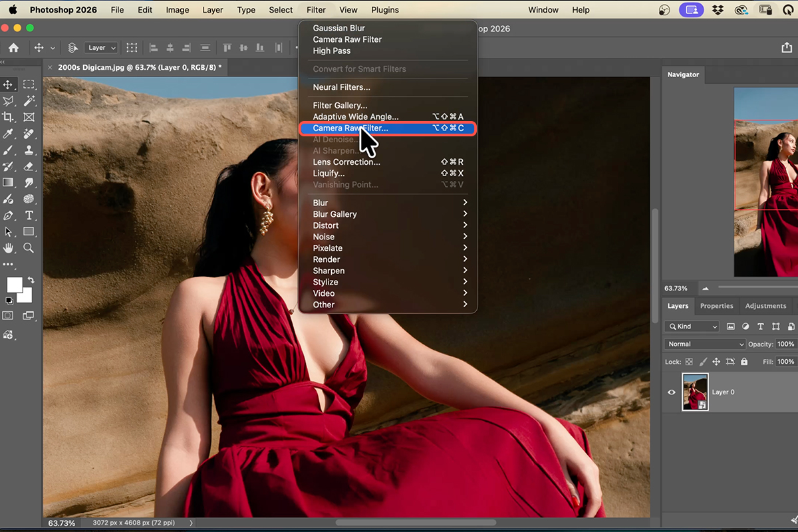The image size is (798, 532).
Task: Select the Polygonal Lasso tool
Action: [9, 101]
